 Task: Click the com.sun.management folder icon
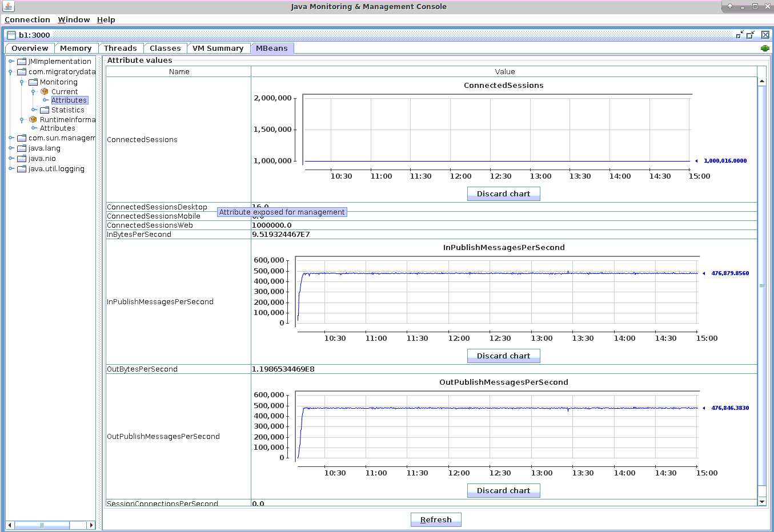coord(22,138)
